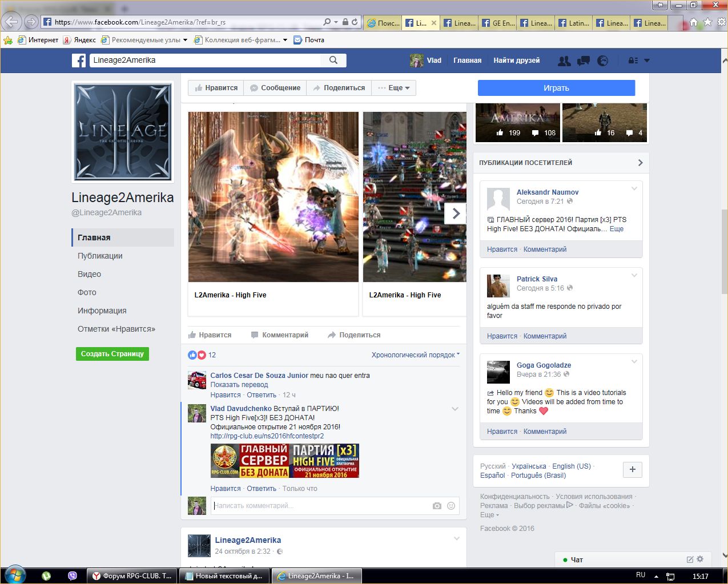Open the friend requests icon
The height and width of the screenshot is (584, 728).
(564, 61)
